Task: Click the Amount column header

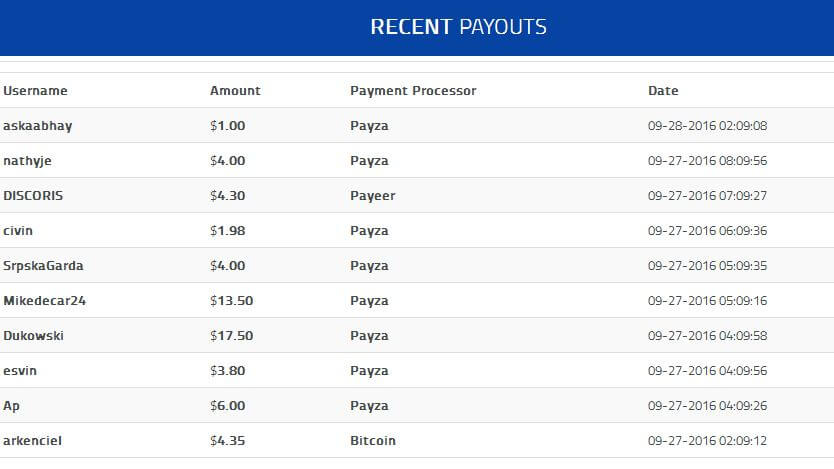Action: point(235,91)
